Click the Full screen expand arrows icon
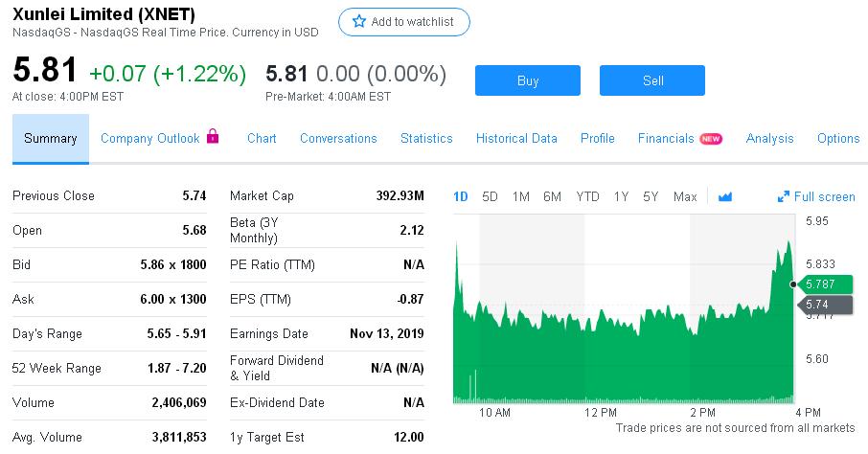The width and height of the screenshot is (868, 454). [784, 196]
